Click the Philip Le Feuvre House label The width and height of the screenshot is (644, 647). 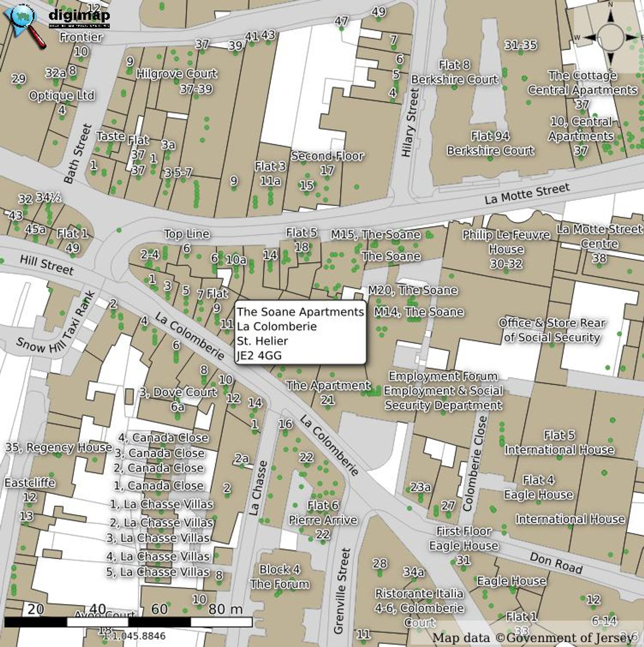pyautogui.click(x=506, y=249)
